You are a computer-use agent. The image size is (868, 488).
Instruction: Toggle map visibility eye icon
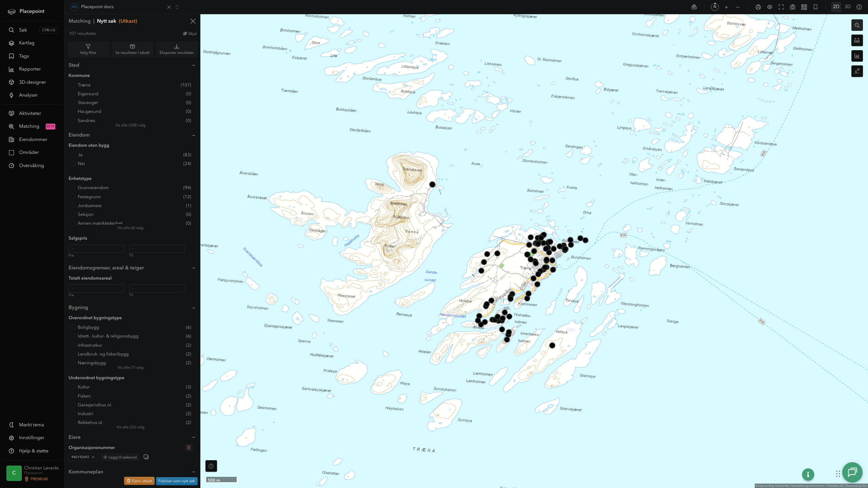[770, 7]
